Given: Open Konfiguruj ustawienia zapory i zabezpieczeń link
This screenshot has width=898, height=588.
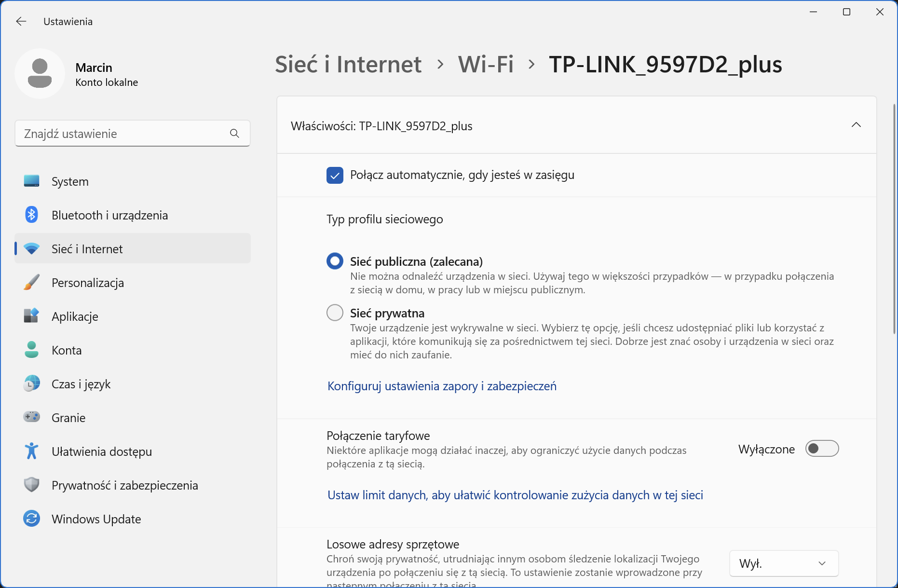Looking at the screenshot, I should coord(442,386).
